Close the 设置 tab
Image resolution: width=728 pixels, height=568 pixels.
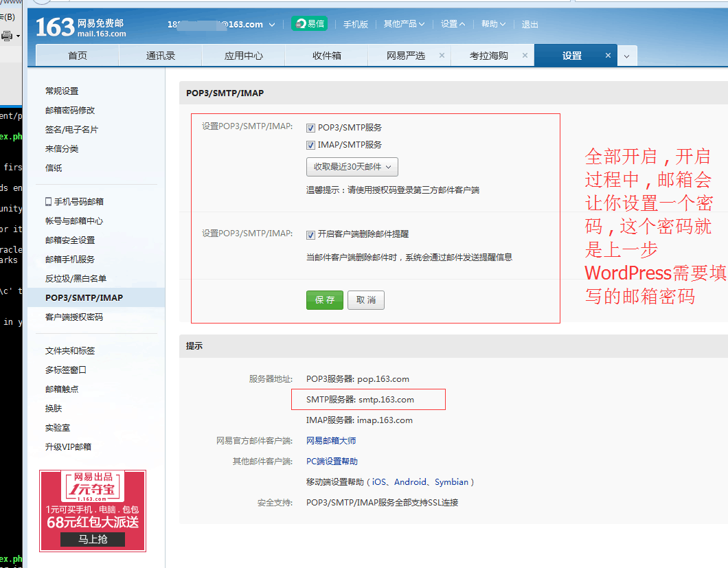point(608,55)
